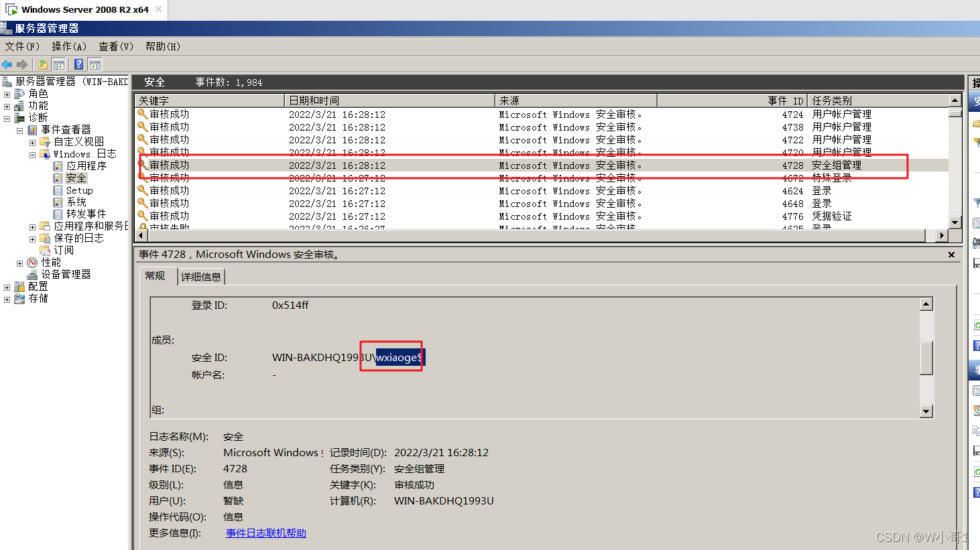The width and height of the screenshot is (980, 550).
Task: Click the 配置 (Configuration) node icon
Action: [x=19, y=287]
